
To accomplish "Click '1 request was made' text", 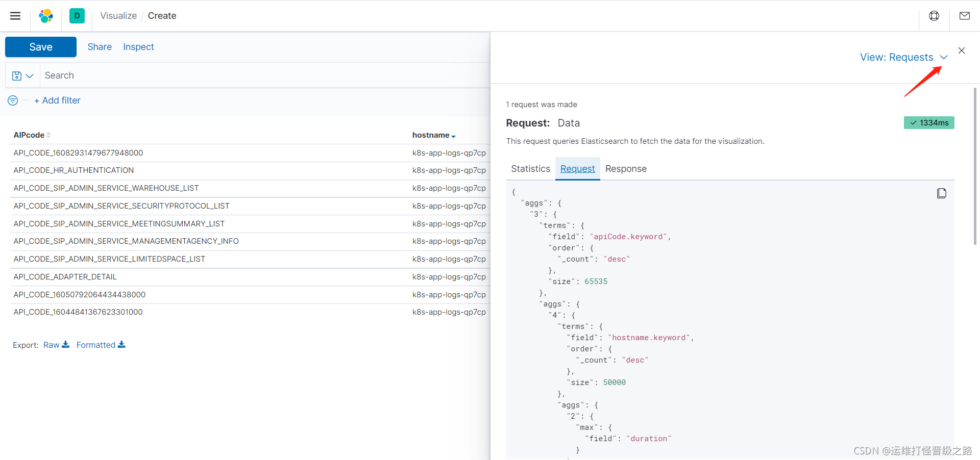I will click(x=542, y=105).
